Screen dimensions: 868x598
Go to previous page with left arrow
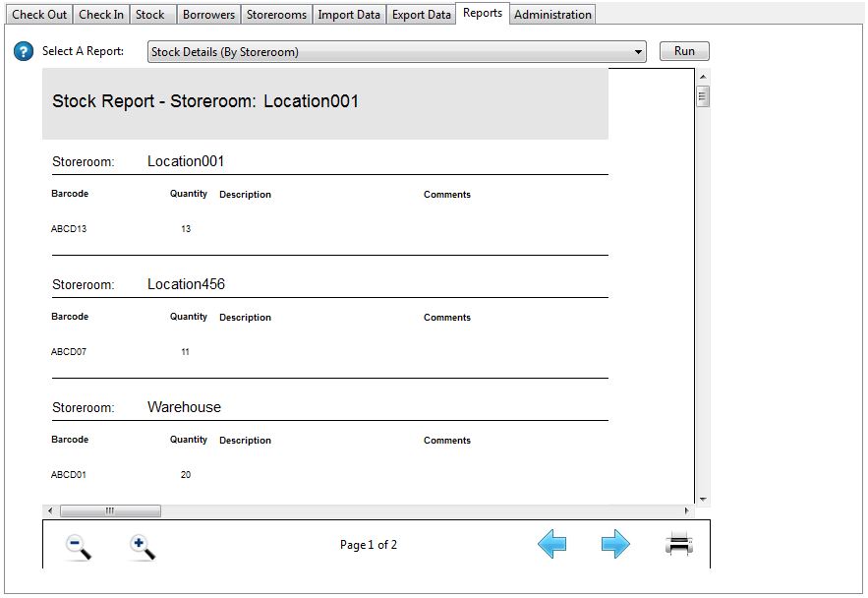point(552,544)
